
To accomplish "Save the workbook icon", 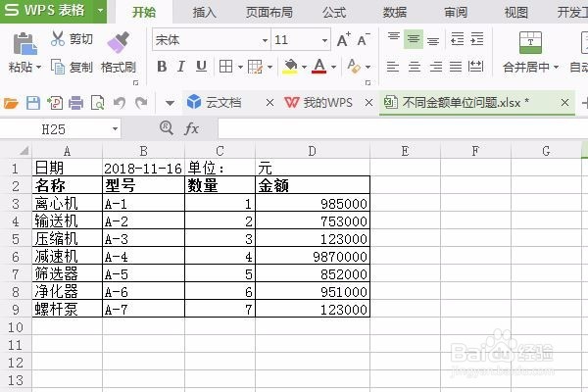I will (x=33, y=102).
